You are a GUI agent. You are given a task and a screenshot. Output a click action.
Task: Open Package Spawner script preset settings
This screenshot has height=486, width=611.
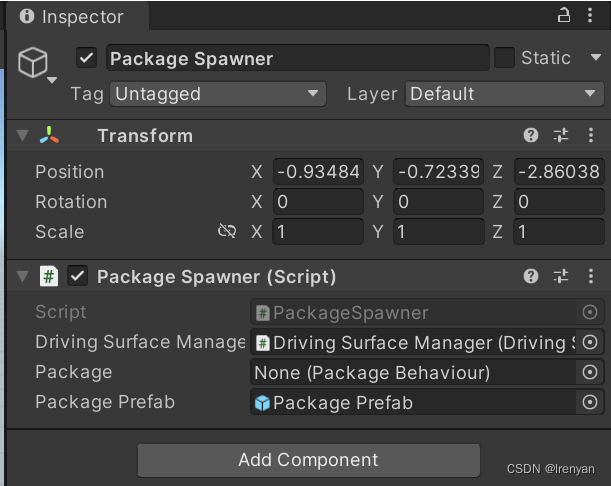pos(560,277)
